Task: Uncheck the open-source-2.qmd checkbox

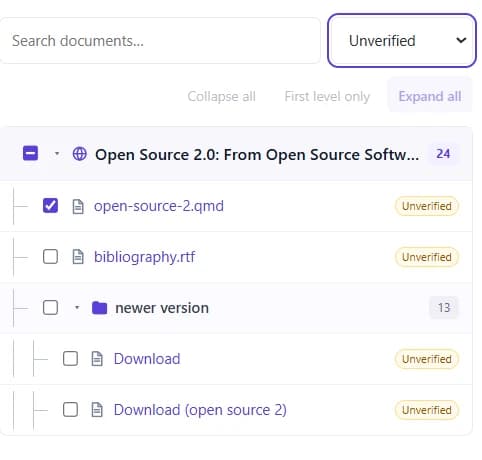Action: click(x=50, y=206)
